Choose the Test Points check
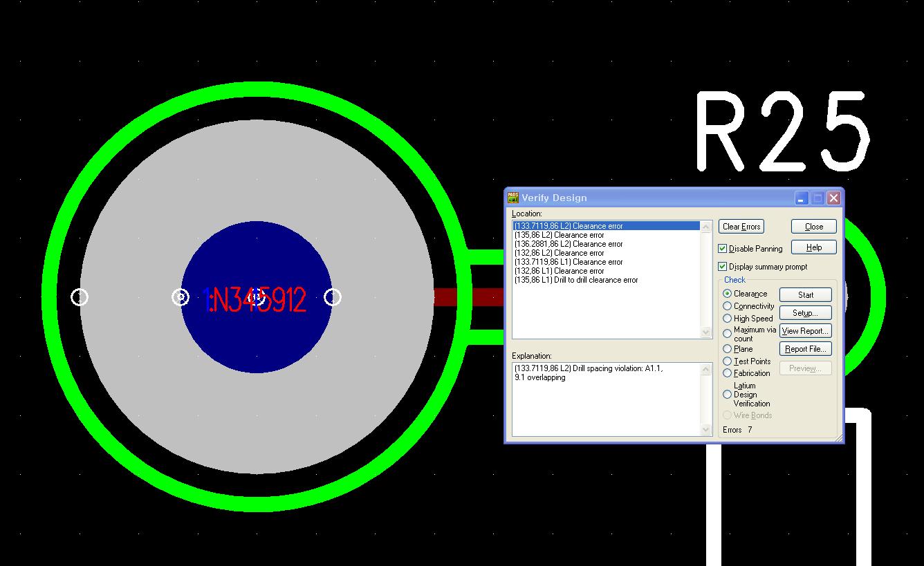924x566 pixels. 728,361
